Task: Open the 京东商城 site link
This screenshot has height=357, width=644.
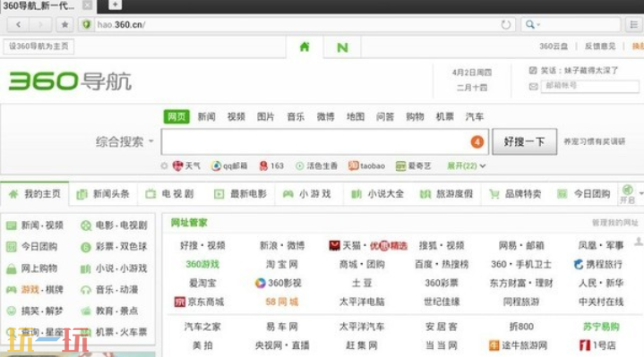Action: [x=199, y=302]
